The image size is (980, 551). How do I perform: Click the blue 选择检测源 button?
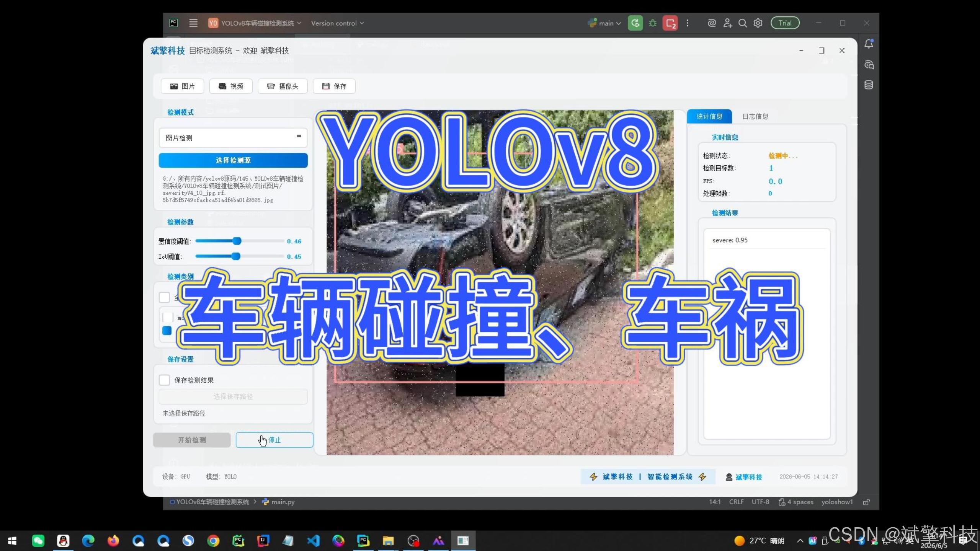[x=233, y=160]
